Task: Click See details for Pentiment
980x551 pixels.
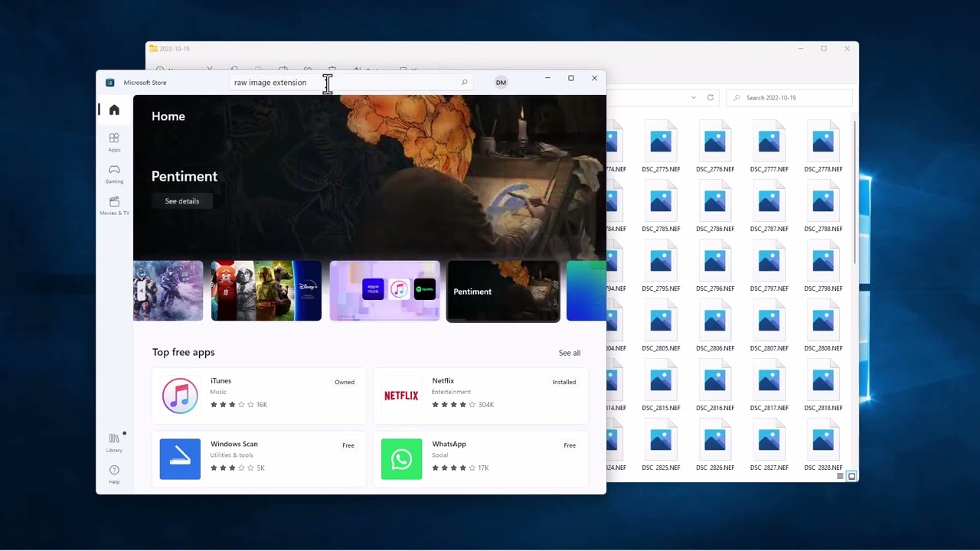Action: point(182,201)
